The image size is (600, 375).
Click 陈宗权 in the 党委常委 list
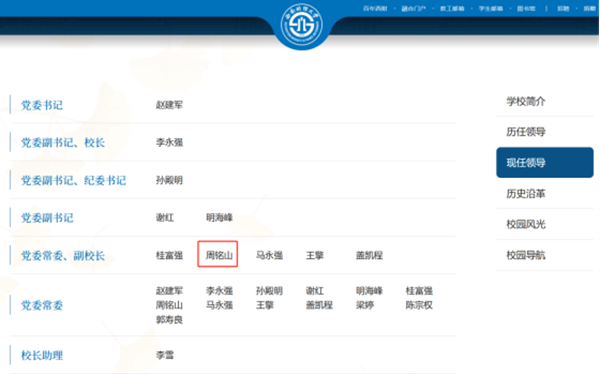pos(419,305)
